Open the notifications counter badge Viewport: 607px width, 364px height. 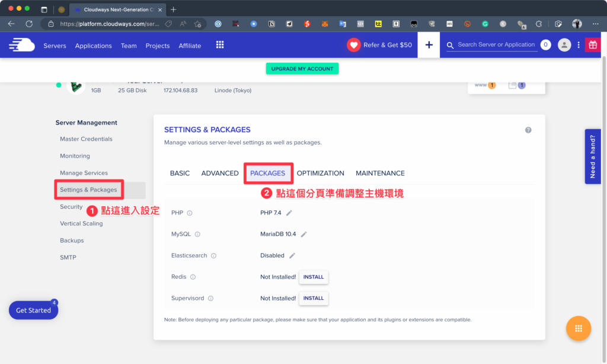(x=545, y=45)
